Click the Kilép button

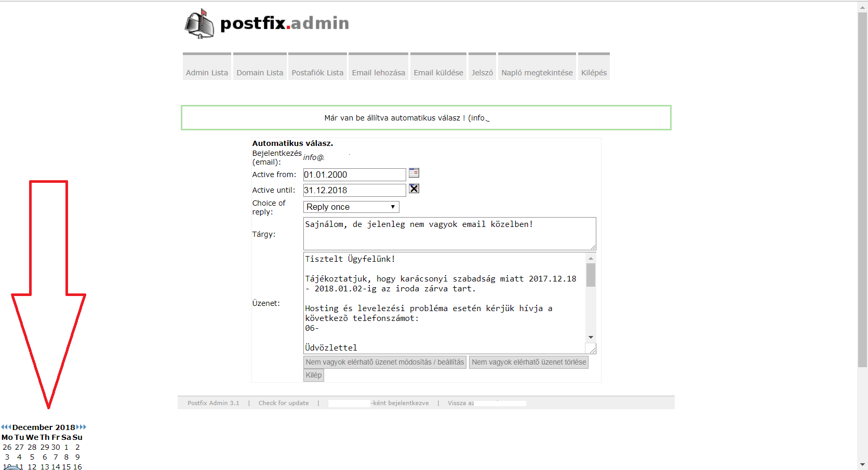(x=313, y=374)
